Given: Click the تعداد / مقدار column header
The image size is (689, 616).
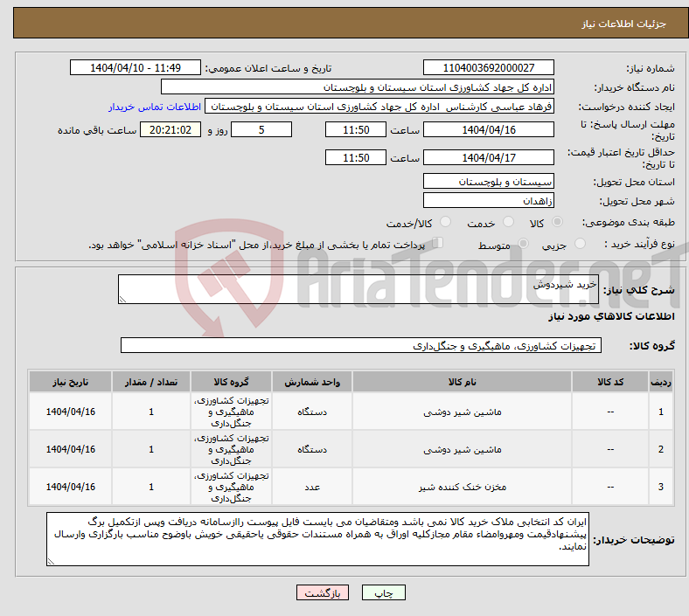Looking at the screenshot, I should click(151, 382).
